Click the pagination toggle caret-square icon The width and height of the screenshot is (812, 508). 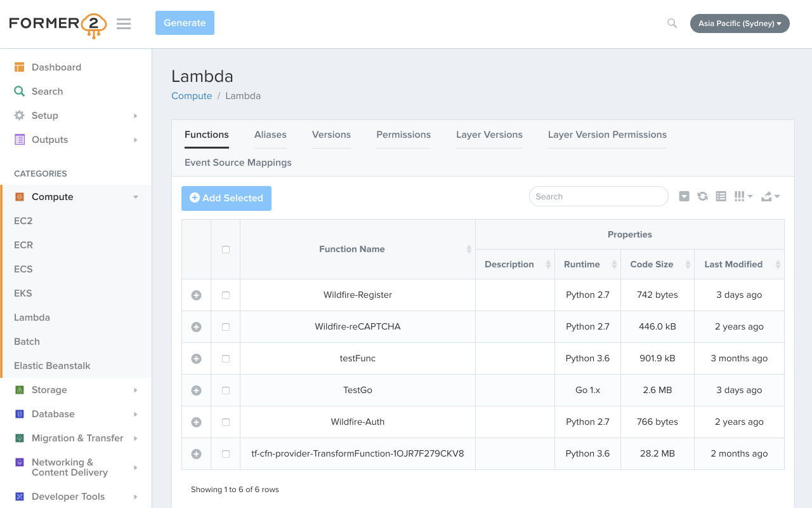point(684,197)
